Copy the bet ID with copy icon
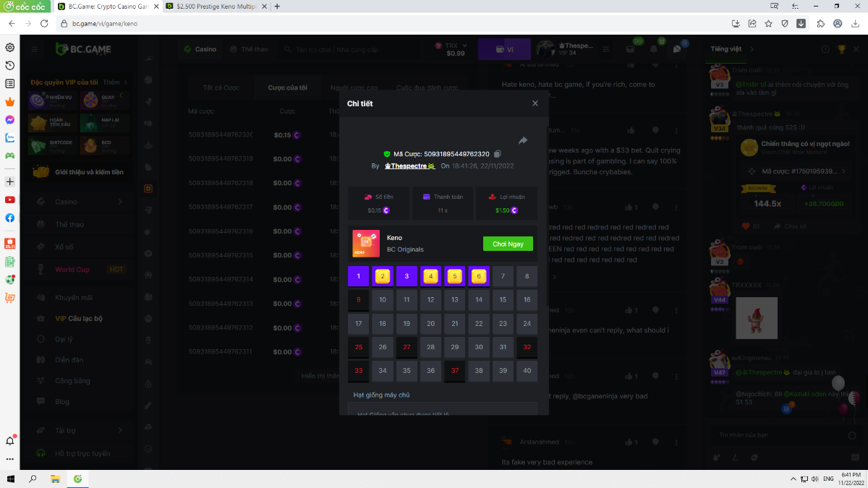The image size is (868, 488). click(498, 154)
